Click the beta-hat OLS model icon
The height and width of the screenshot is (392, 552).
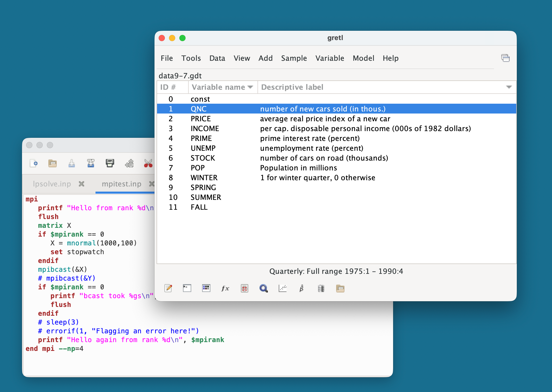[302, 288]
